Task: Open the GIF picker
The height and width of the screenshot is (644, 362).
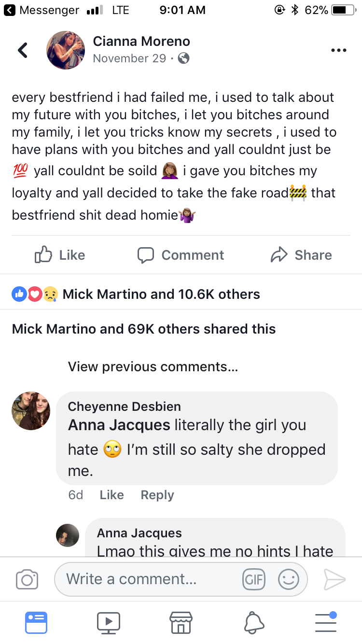Action: (253, 579)
